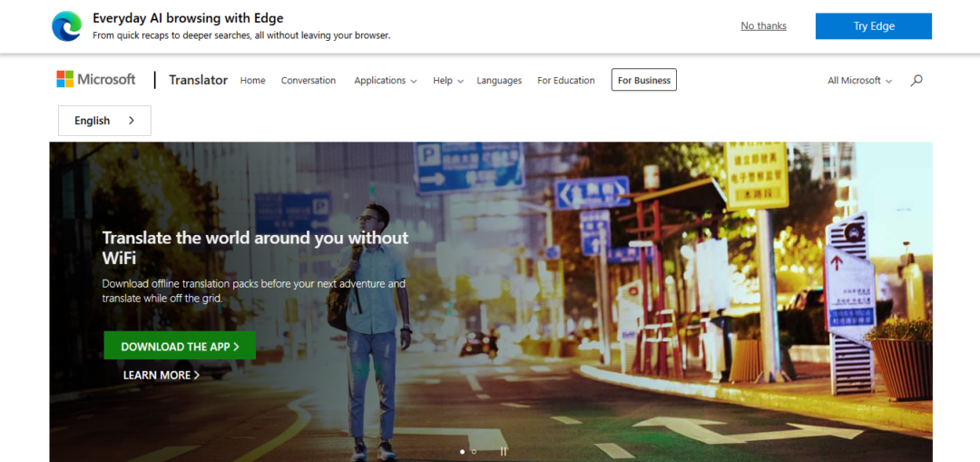Viewport: 980px width, 462px height.
Task: Navigate to For Education
Action: tap(566, 81)
